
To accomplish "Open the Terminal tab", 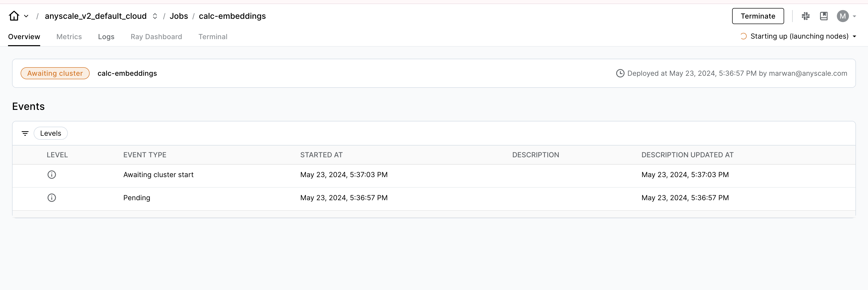I will 213,37.
